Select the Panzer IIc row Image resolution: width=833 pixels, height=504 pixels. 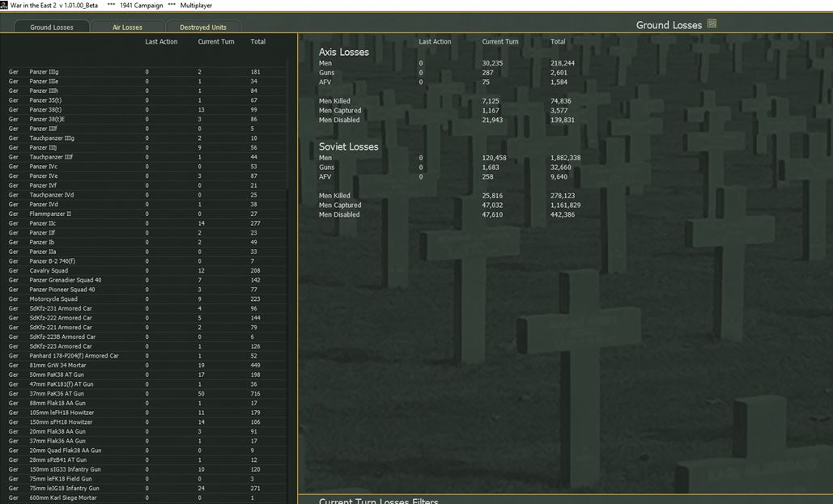pos(146,223)
